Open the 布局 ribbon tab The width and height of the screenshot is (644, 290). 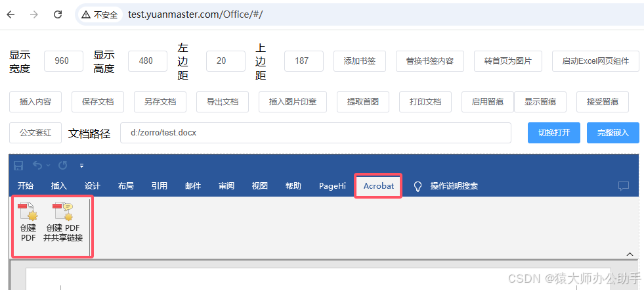[x=125, y=186]
